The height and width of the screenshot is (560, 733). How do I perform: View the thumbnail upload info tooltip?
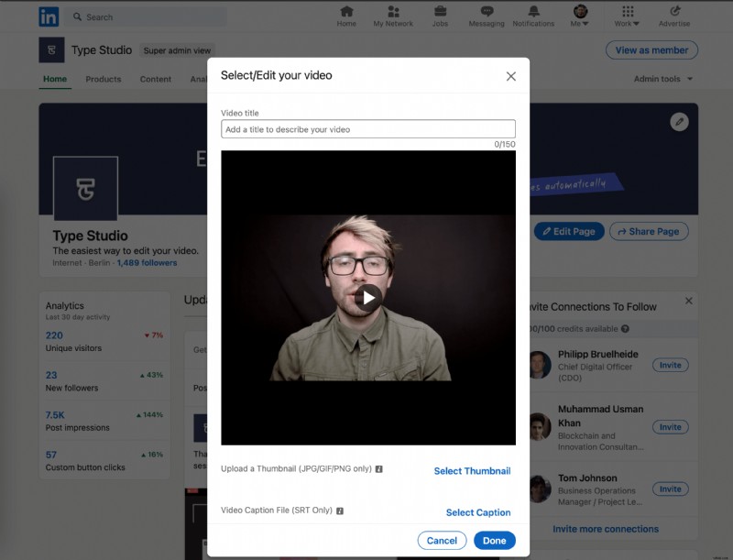click(x=378, y=470)
